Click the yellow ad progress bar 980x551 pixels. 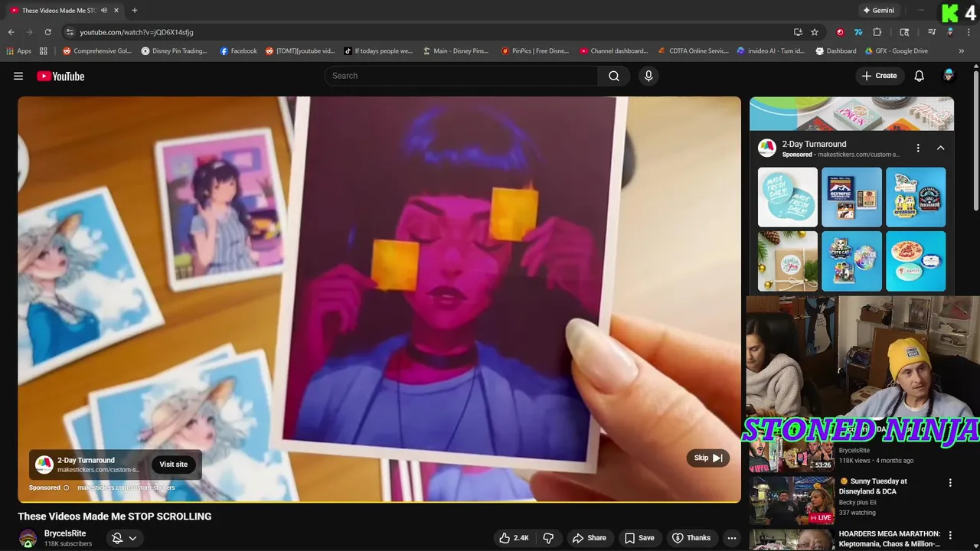(380, 502)
